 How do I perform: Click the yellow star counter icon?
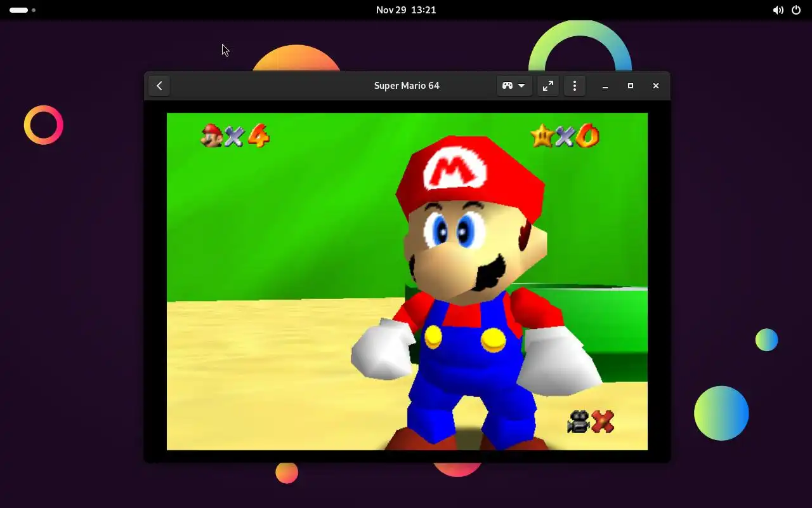point(542,136)
